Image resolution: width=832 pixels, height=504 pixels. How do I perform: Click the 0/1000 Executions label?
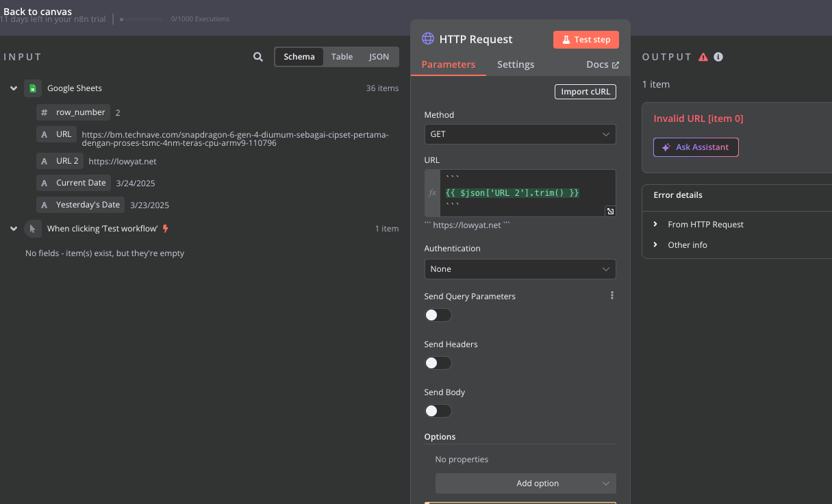(200, 19)
